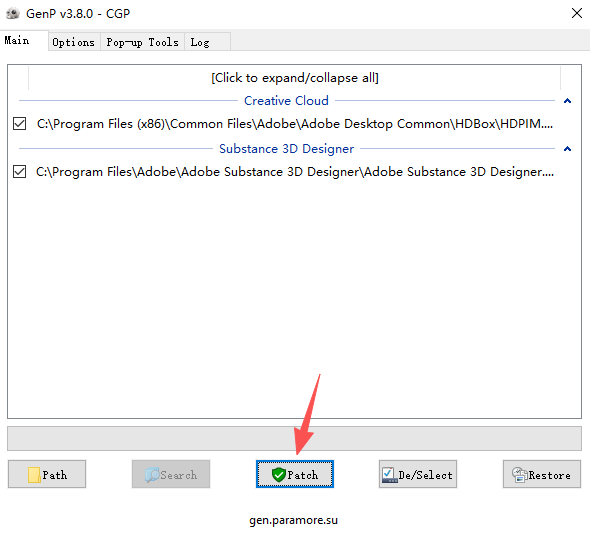Uncheck the Creative Cloud HDBox path checkbox
The width and height of the screenshot is (590, 536).
click(20, 123)
